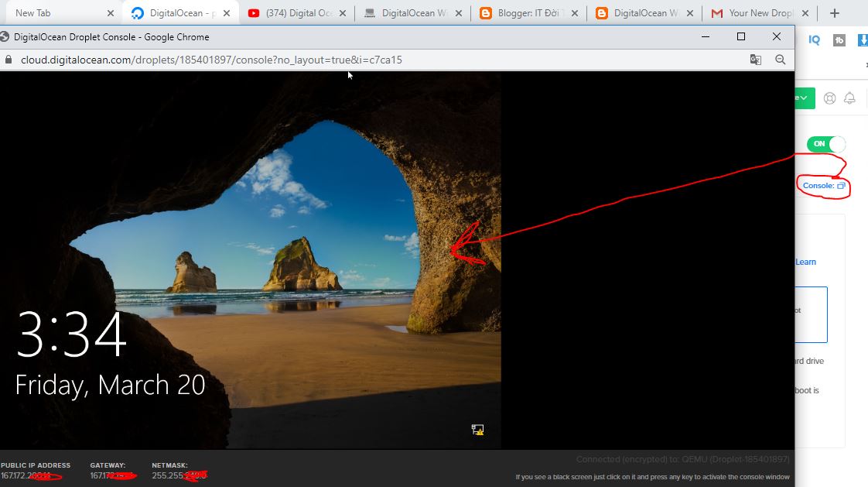Click the Console link on the droplet page
Viewport: 868px width, 487px height.
(816, 186)
